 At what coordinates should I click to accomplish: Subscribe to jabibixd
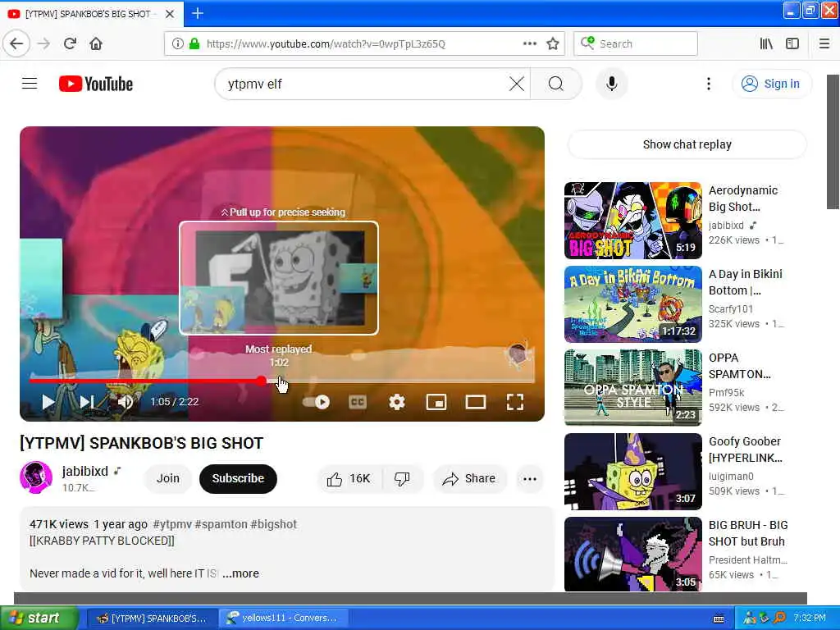[238, 478]
